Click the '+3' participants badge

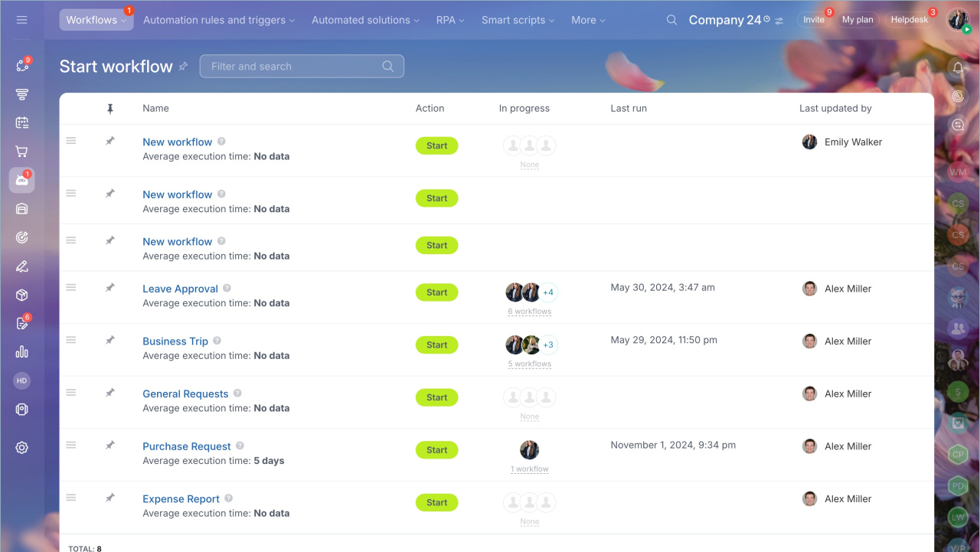point(548,345)
